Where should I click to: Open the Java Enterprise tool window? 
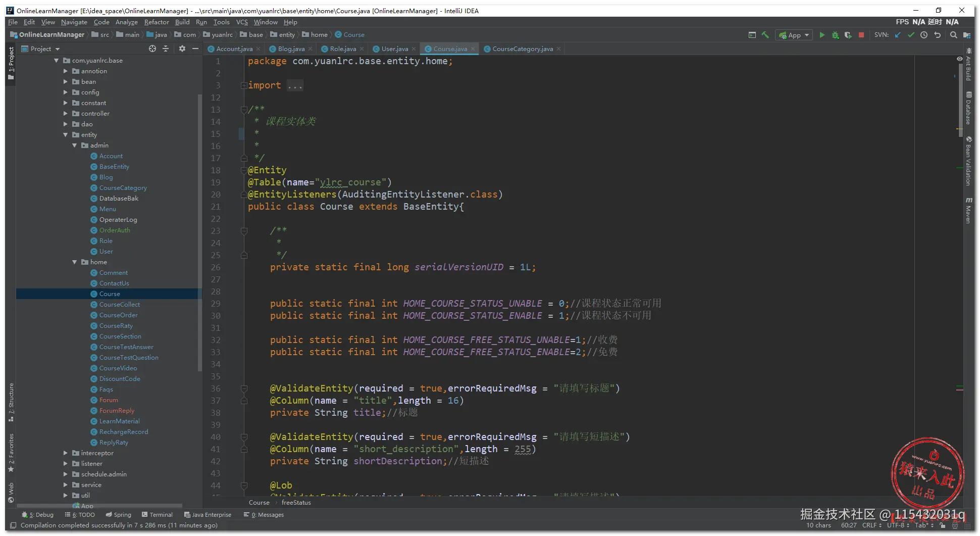point(208,515)
